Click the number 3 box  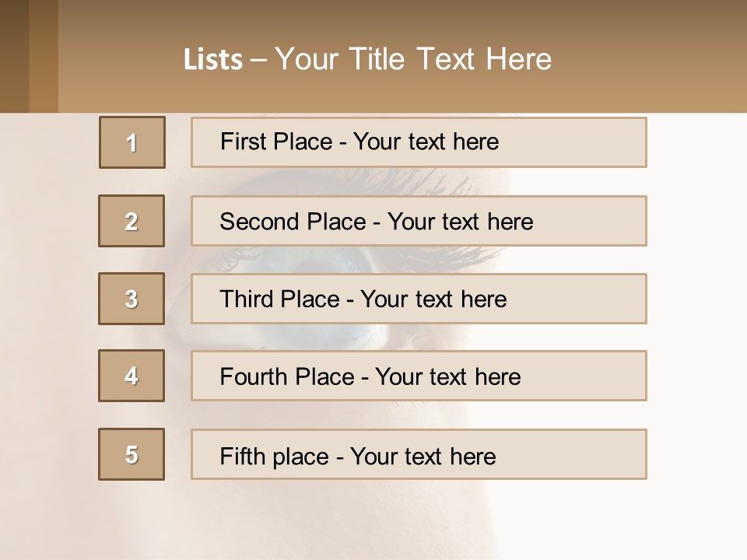(132, 299)
